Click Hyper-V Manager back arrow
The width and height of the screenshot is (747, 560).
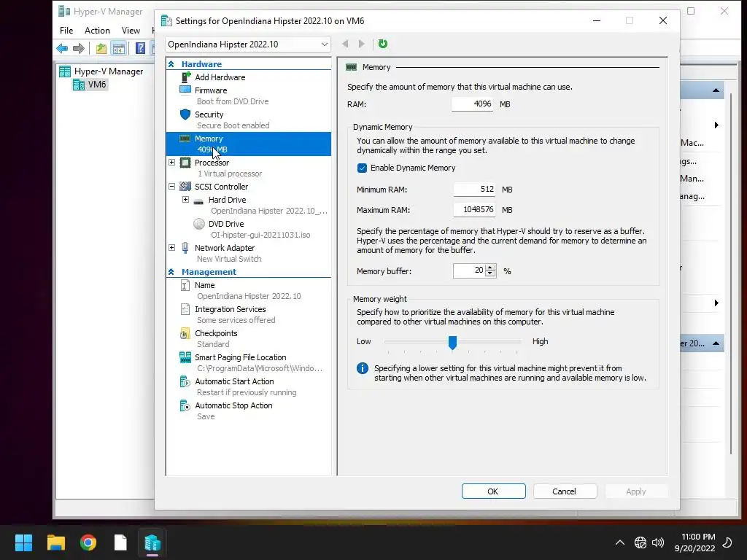[x=62, y=48]
